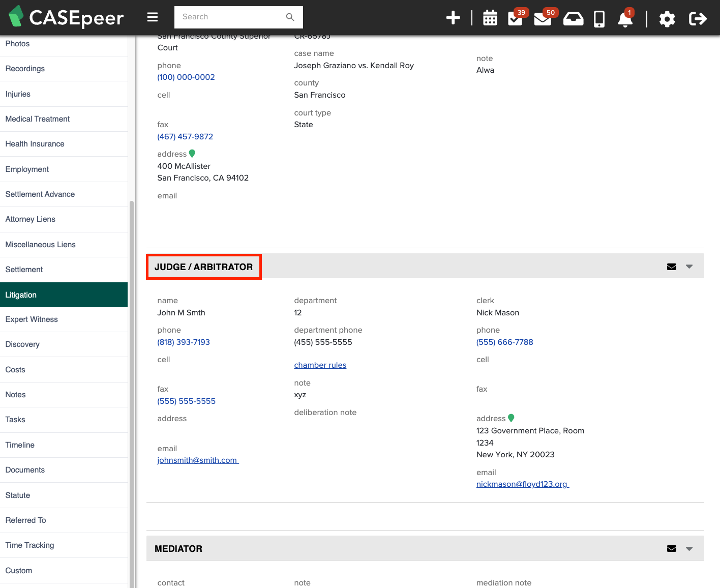The image size is (720, 588).
Task: Call court phone (100) 000-0002
Action: pyautogui.click(x=186, y=77)
